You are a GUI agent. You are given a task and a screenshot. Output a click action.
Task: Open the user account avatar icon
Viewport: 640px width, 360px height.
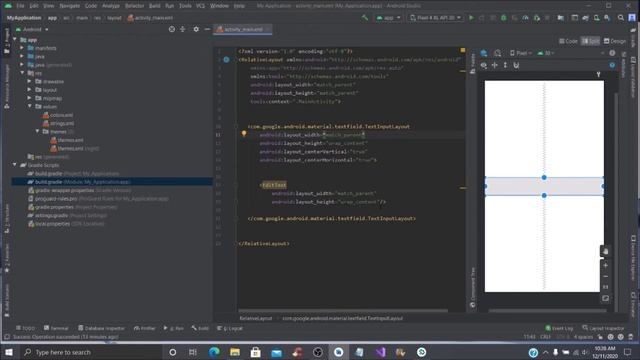pos(631,18)
